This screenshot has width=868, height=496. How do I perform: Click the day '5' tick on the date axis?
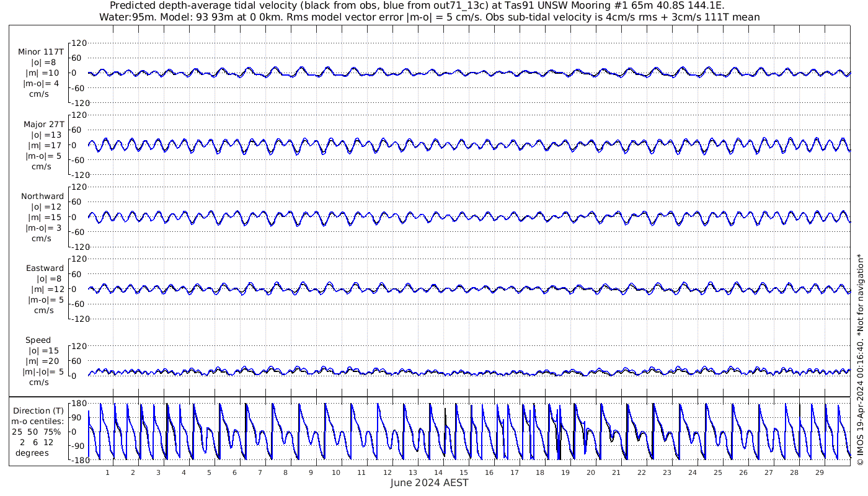(209, 472)
